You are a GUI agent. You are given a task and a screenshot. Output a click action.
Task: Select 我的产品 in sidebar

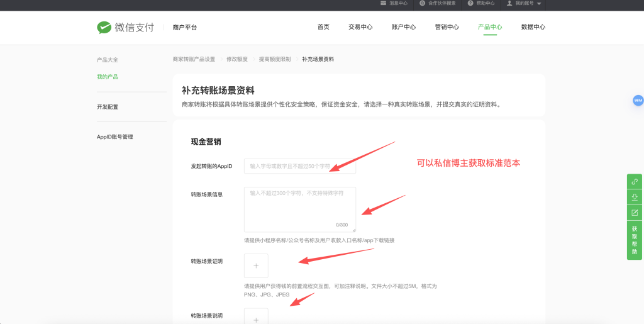point(108,77)
